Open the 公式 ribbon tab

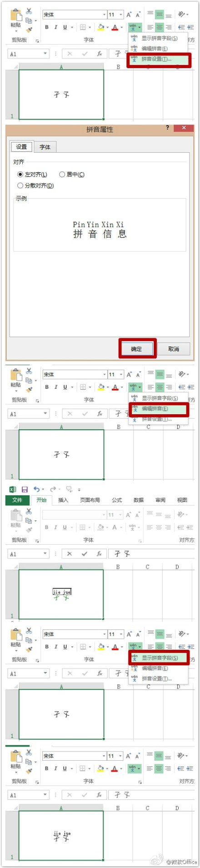tap(117, 500)
